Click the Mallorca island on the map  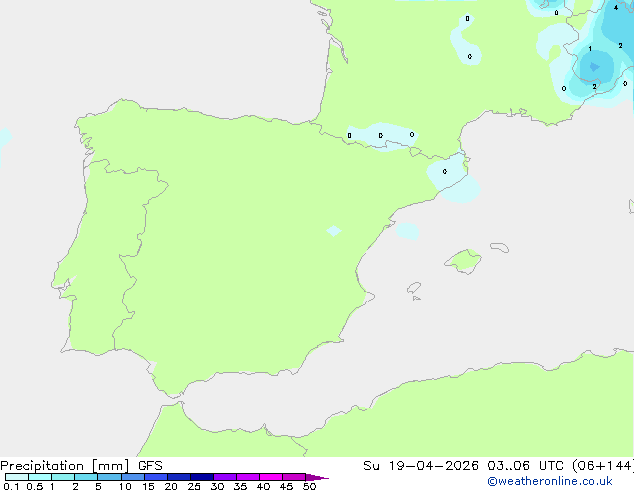click(x=464, y=261)
